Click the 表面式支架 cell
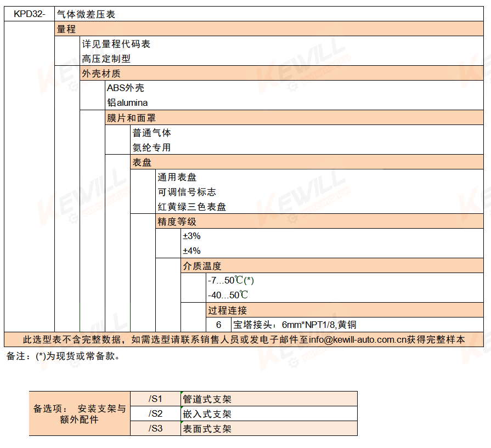The height and width of the screenshot is (448, 491). point(269,428)
